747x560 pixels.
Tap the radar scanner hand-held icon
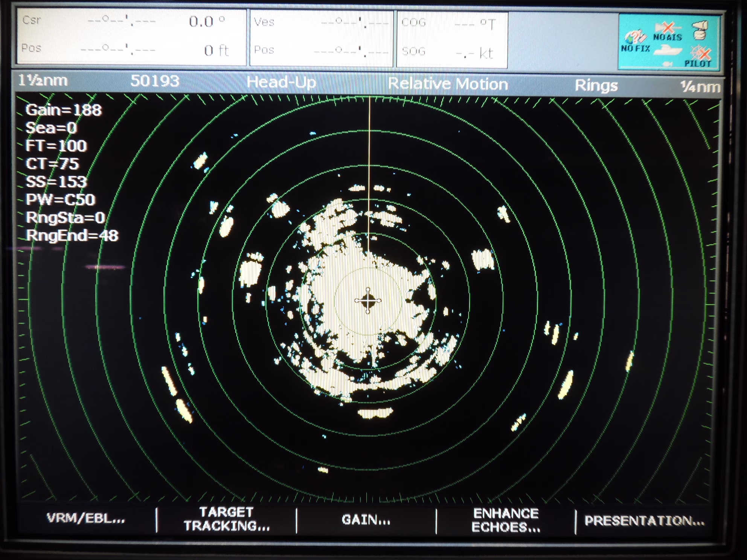[x=700, y=30]
